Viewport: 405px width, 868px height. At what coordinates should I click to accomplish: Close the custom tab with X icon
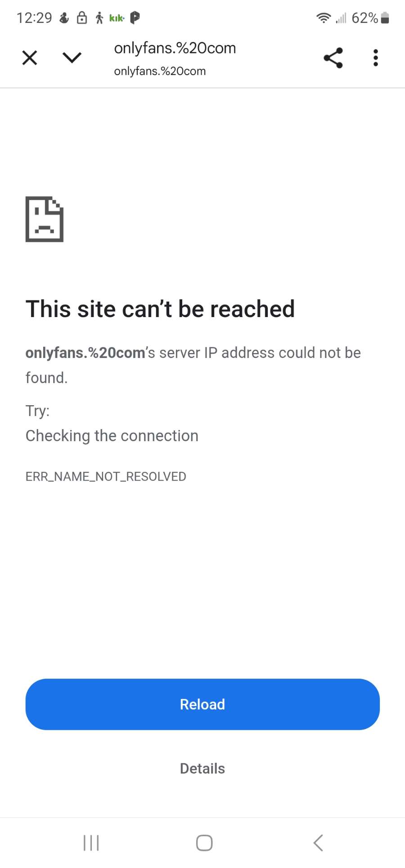pos(30,58)
